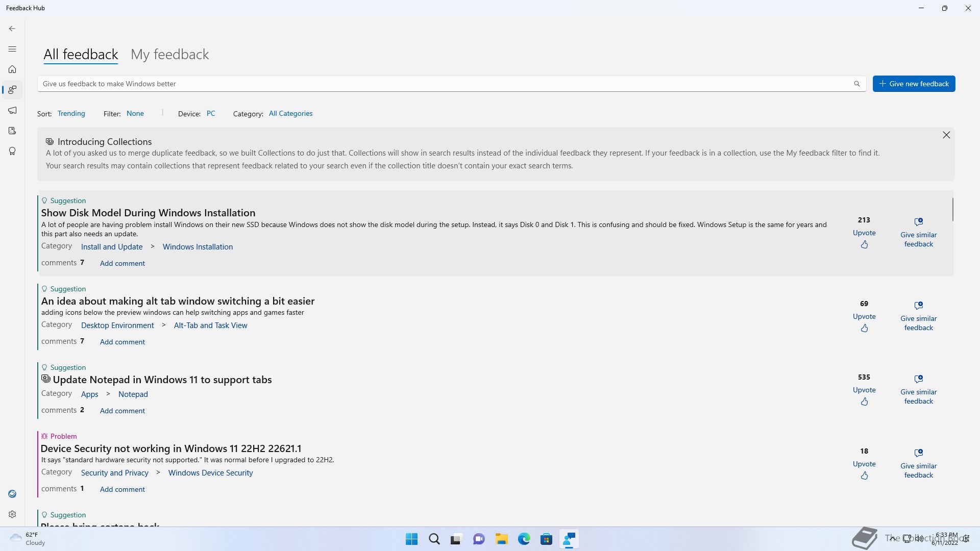Switch to All feedback tab
The image size is (980, 551).
tap(81, 54)
